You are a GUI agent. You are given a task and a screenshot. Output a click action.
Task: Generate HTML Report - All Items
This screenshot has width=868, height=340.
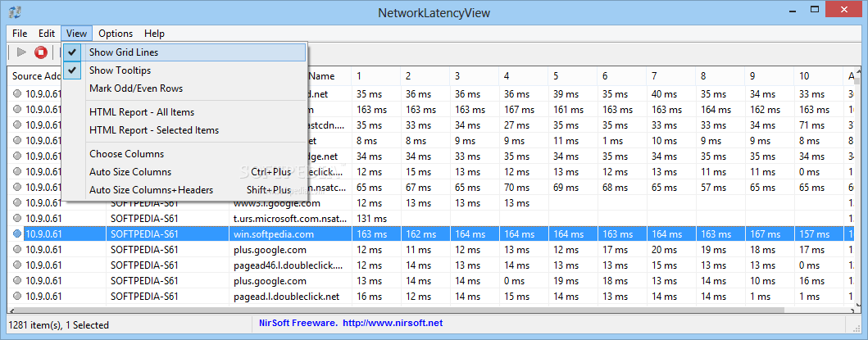[184, 112]
